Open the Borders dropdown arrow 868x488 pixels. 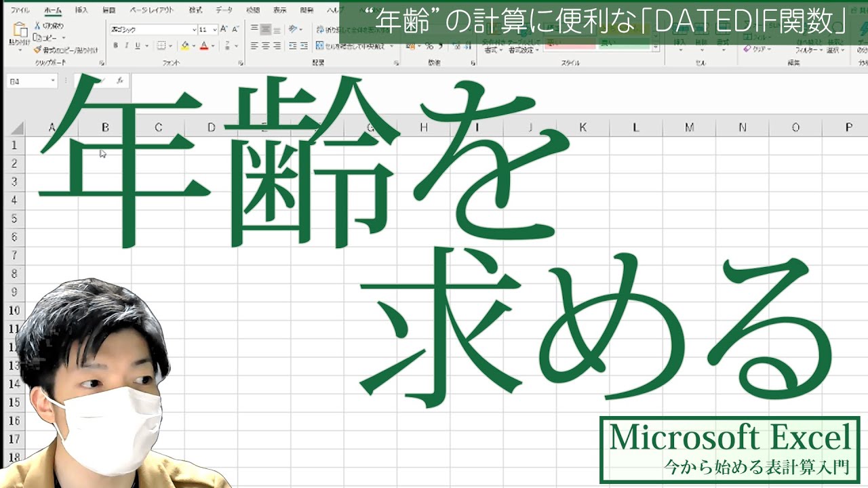(170, 45)
